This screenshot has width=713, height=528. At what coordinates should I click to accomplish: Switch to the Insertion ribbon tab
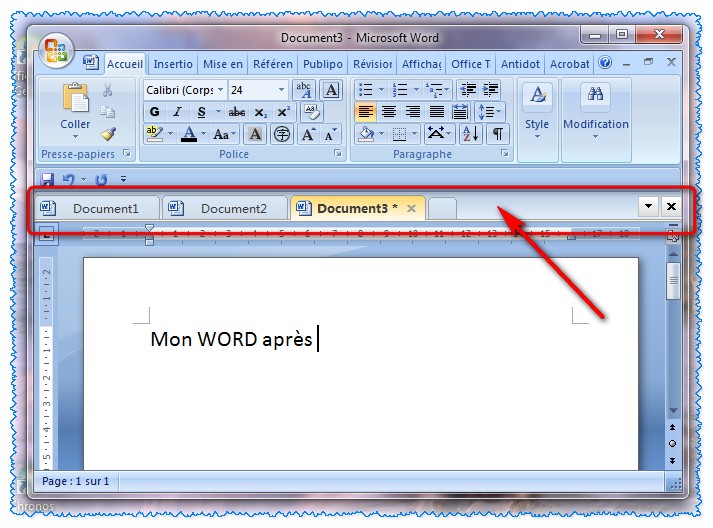click(173, 64)
